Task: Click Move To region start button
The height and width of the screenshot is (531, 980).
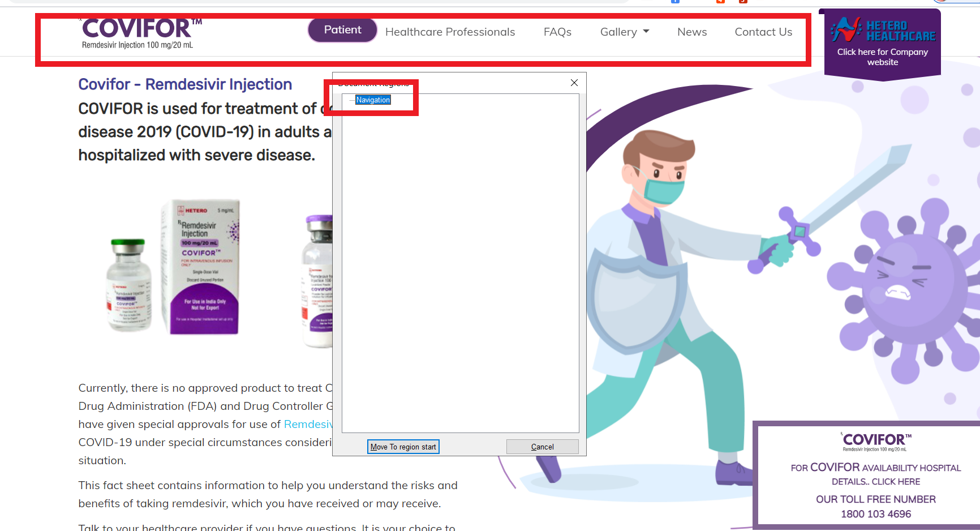Action: click(403, 447)
